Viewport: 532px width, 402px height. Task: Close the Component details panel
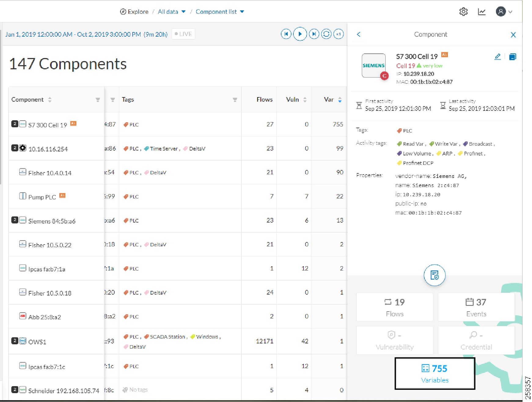tap(513, 35)
